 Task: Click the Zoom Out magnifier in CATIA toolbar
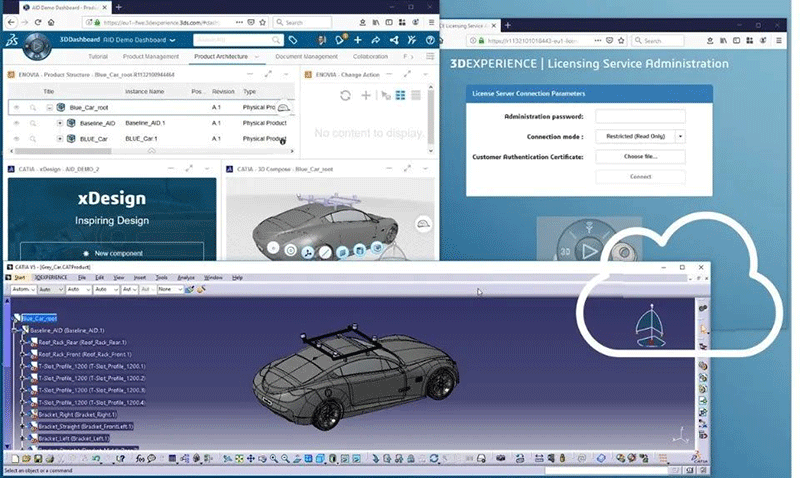[x=285, y=459]
